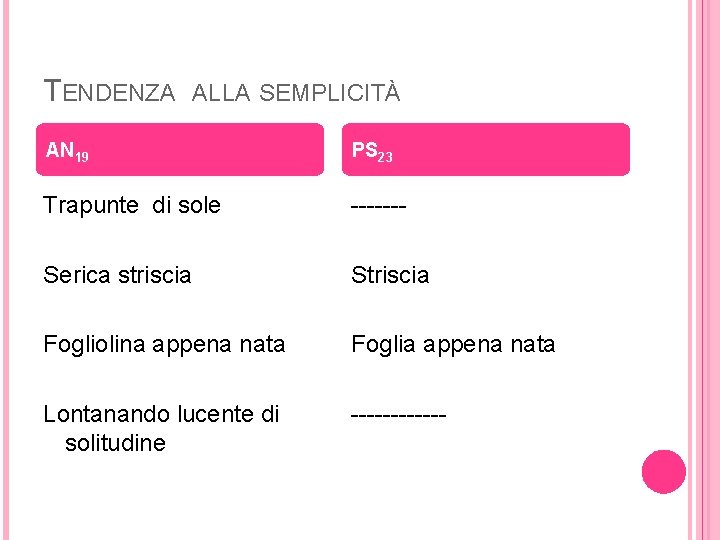Click the indented word solitudine

tap(115, 442)
